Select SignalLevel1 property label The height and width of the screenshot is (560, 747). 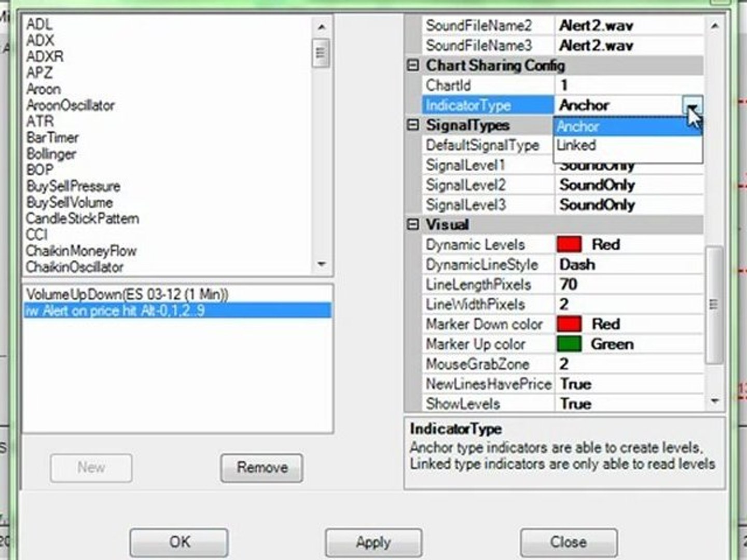465,165
